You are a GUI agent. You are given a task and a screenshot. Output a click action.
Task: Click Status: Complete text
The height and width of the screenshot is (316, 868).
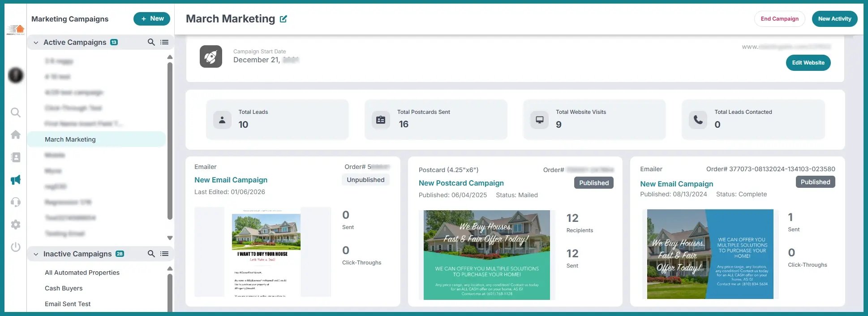pyautogui.click(x=741, y=194)
